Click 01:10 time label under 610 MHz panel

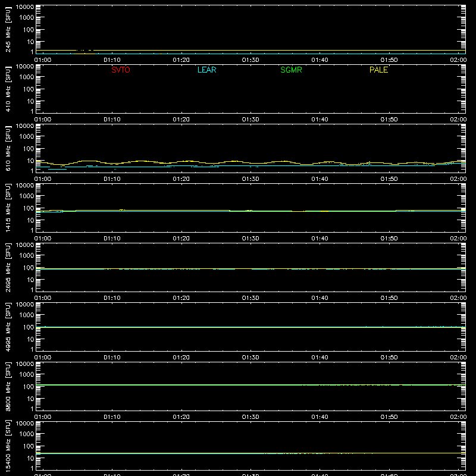point(112,179)
